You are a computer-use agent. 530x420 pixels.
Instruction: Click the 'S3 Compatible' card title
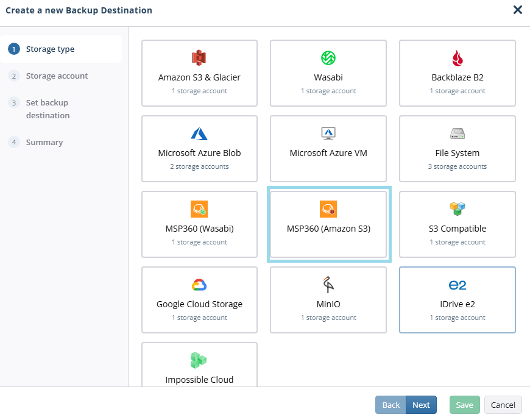(x=458, y=229)
